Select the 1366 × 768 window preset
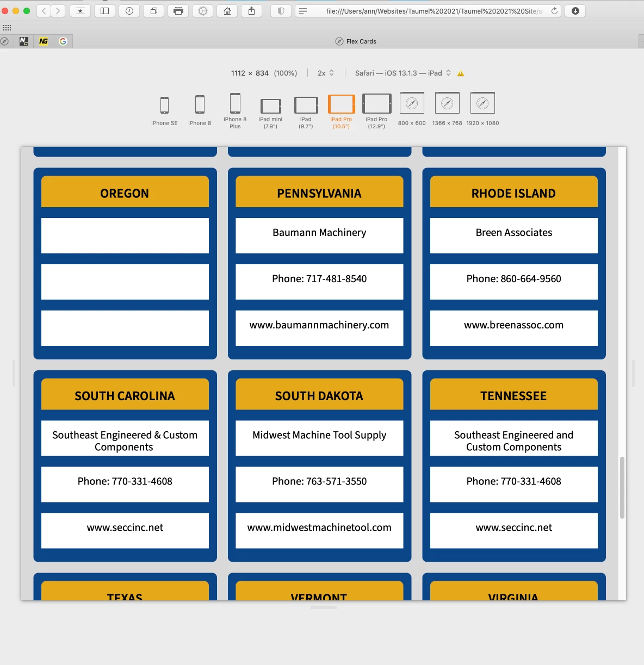The image size is (644, 665). click(x=447, y=109)
